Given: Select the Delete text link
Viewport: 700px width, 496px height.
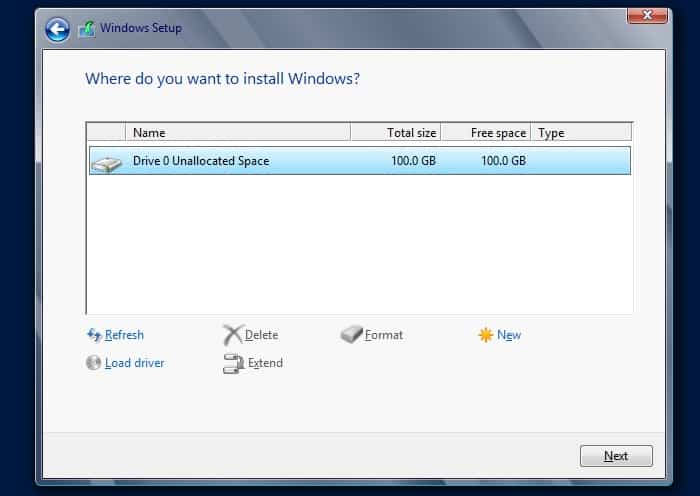Looking at the screenshot, I should pos(261,335).
